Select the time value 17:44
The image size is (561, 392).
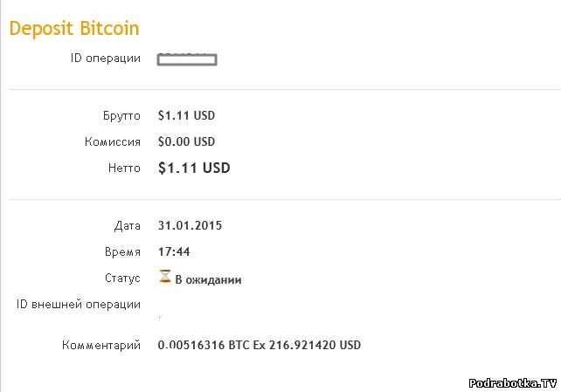coord(174,251)
